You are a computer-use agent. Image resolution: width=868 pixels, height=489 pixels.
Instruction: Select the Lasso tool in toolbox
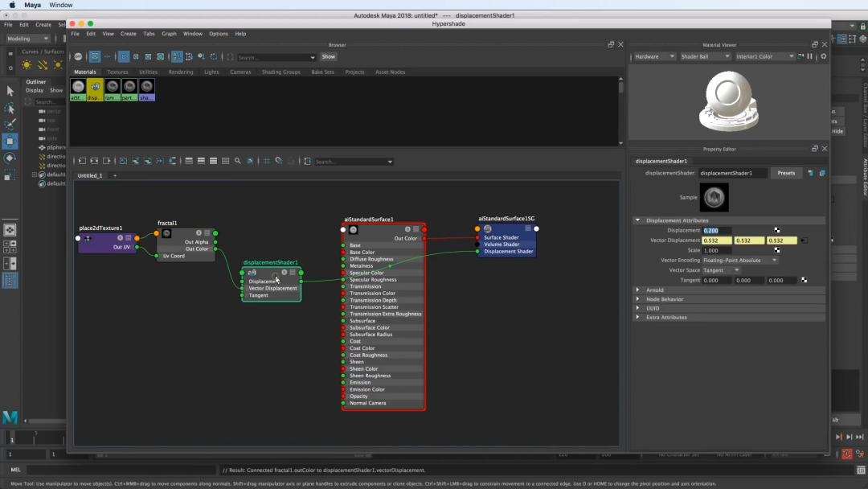tap(10, 108)
